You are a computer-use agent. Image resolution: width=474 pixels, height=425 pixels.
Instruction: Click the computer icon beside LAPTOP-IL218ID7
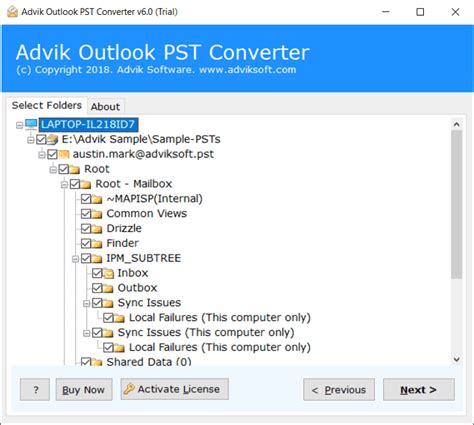click(31, 125)
